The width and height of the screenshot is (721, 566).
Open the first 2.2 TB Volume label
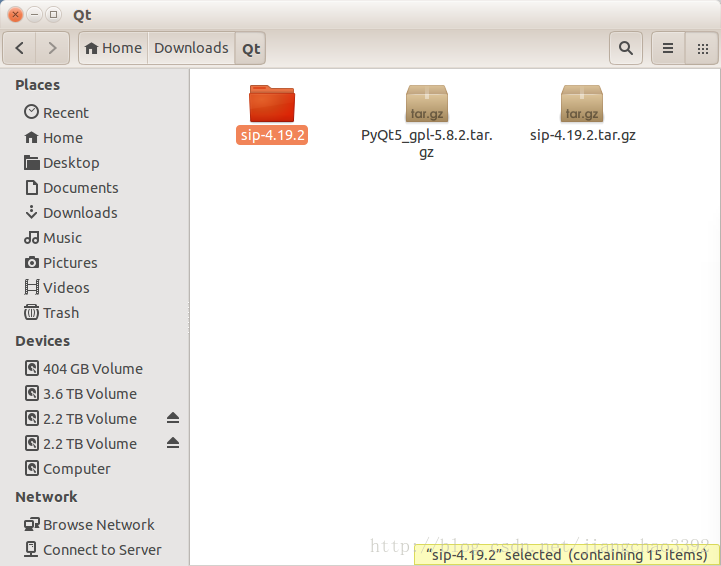[90, 418]
